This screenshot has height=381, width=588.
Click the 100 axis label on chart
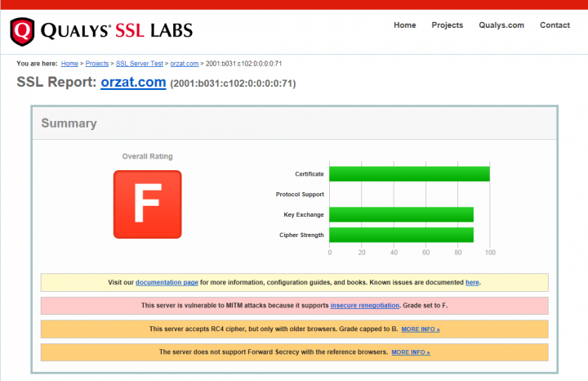(490, 253)
